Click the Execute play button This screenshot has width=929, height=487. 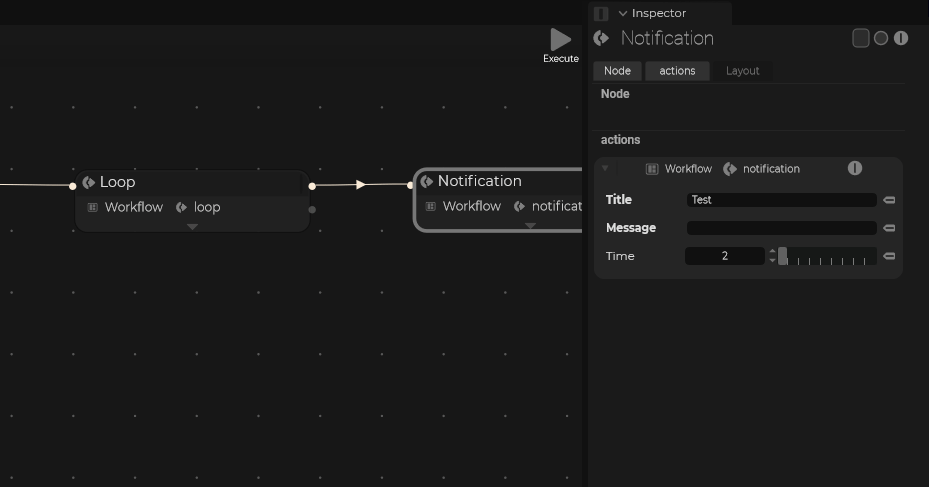(560, 40)
